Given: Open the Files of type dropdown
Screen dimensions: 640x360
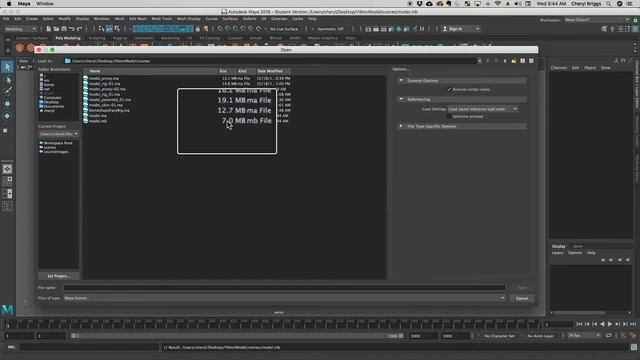Looking at the screenshot, I should pos(284,298).
